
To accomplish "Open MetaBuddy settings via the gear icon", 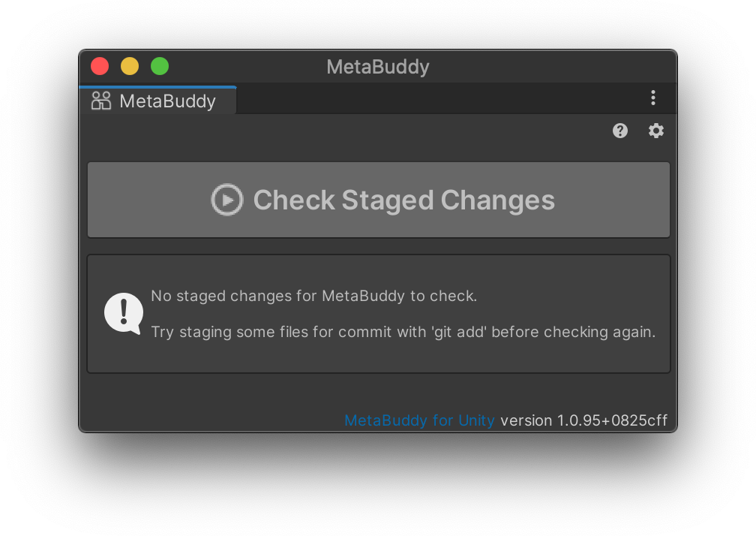I will tap(656, 131).
